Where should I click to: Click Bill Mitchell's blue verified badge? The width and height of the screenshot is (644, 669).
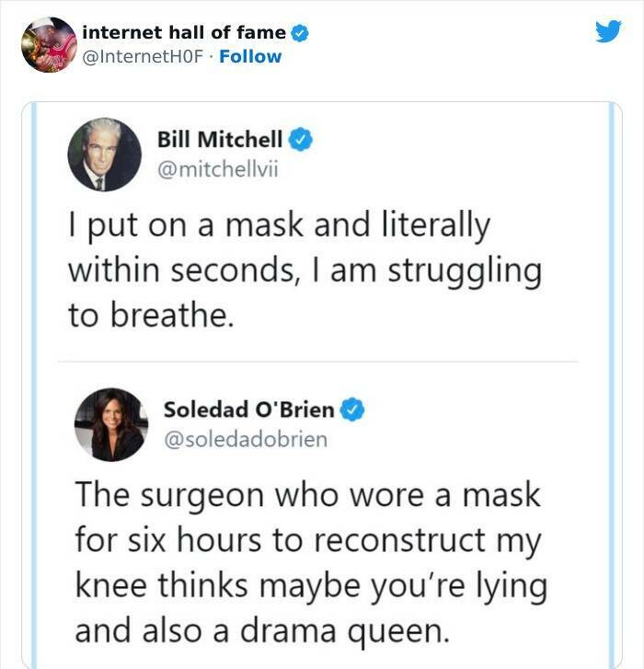click(x=300, y=140)
